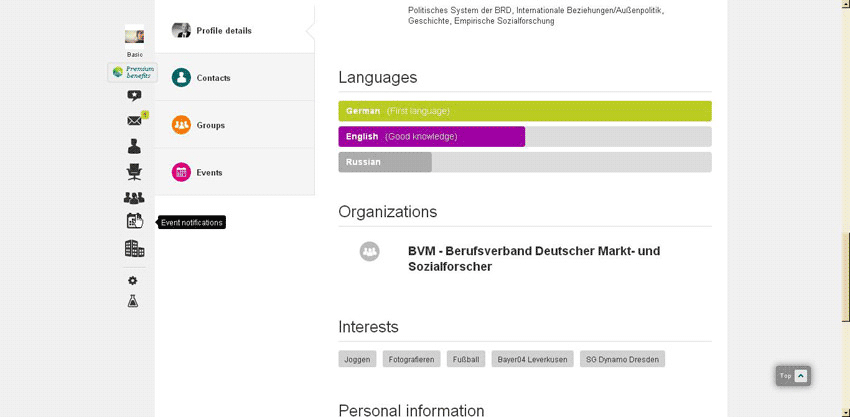This screenshot has width=850, height=417.
Task: Click the person silhouette sidebar icon
Action: [x=134, y=146]
